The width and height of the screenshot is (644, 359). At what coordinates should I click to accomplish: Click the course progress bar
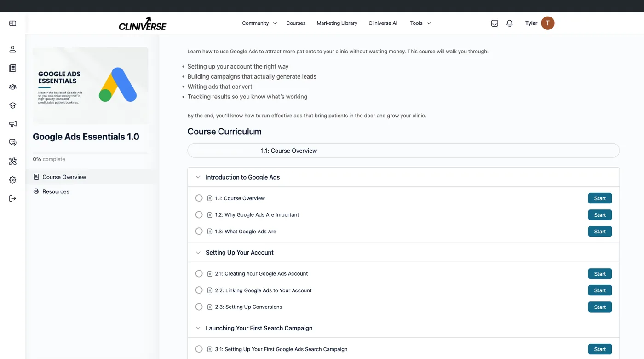[91, 153]
